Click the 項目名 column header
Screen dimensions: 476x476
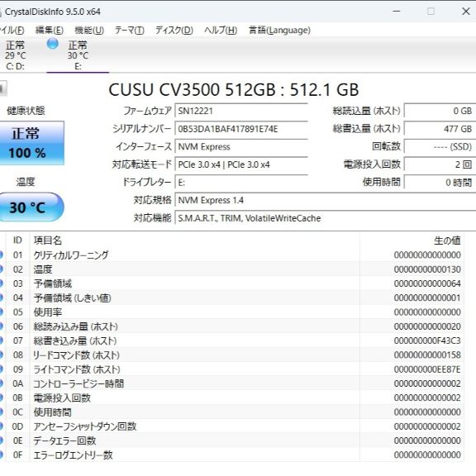[194, 240]
